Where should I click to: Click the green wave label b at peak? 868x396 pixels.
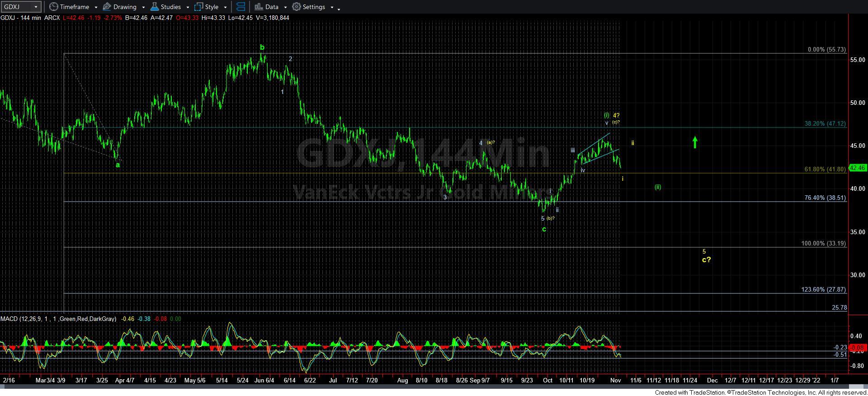pos(262,47)
